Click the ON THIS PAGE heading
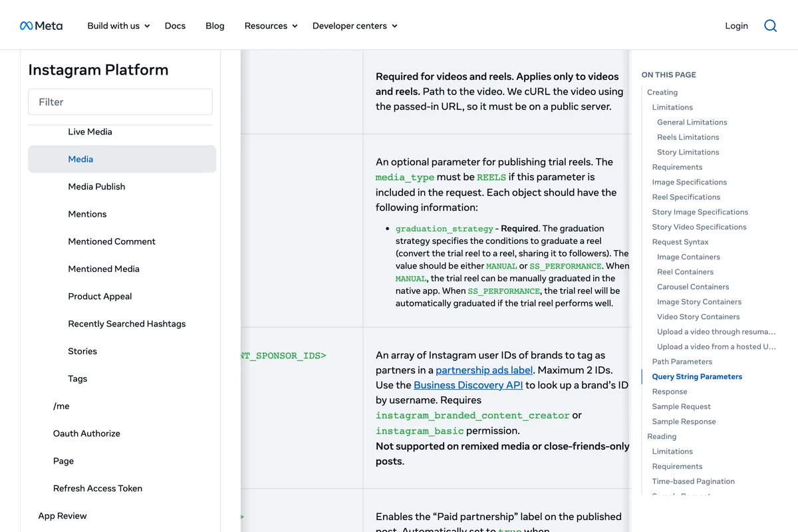The width and height of the screenshot is (798, 532). [x=668, y=75]
